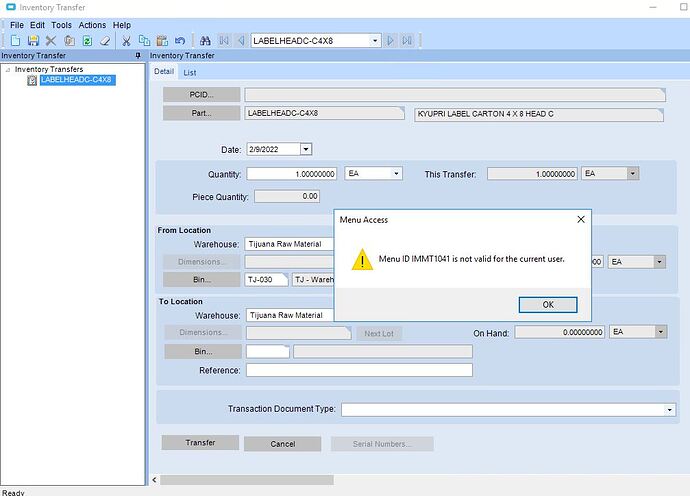Click the Undo arrow toolbar icon

tap(180, 40)
